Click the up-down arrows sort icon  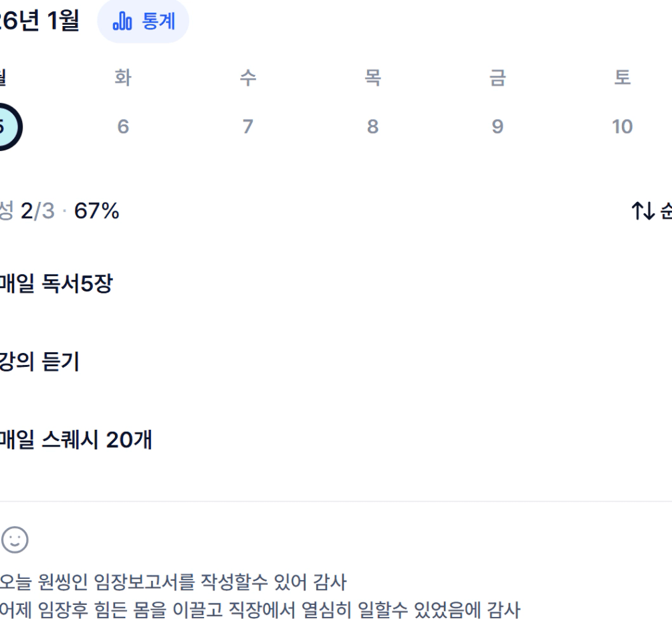[x=642, y=212]
